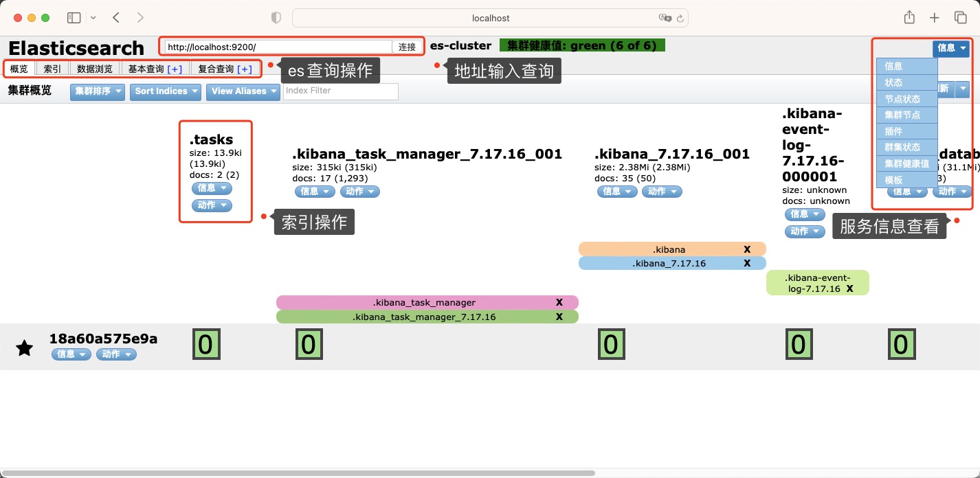The width and height of the screenshot is (980, 478).
Task: Click the Index Filter text field
Action: pos(341,91)
